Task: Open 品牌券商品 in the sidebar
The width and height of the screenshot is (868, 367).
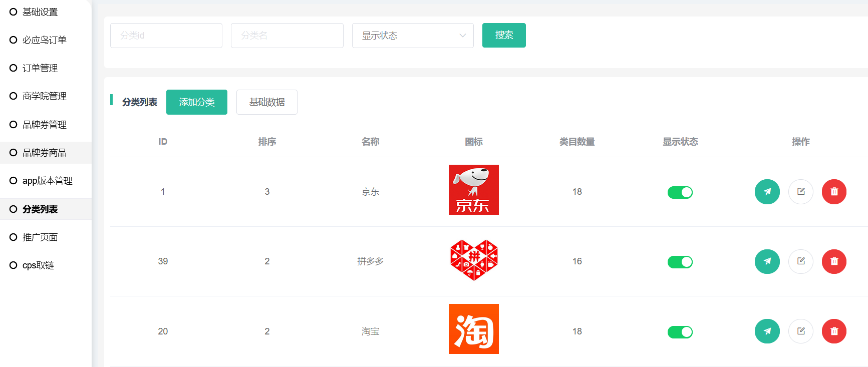Action: (x=46, y=153)
